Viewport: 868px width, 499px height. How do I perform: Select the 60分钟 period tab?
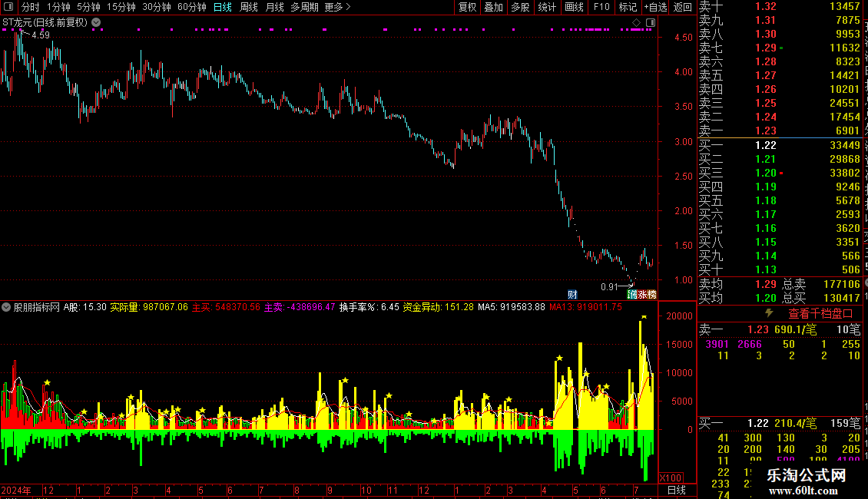point(191,7)
